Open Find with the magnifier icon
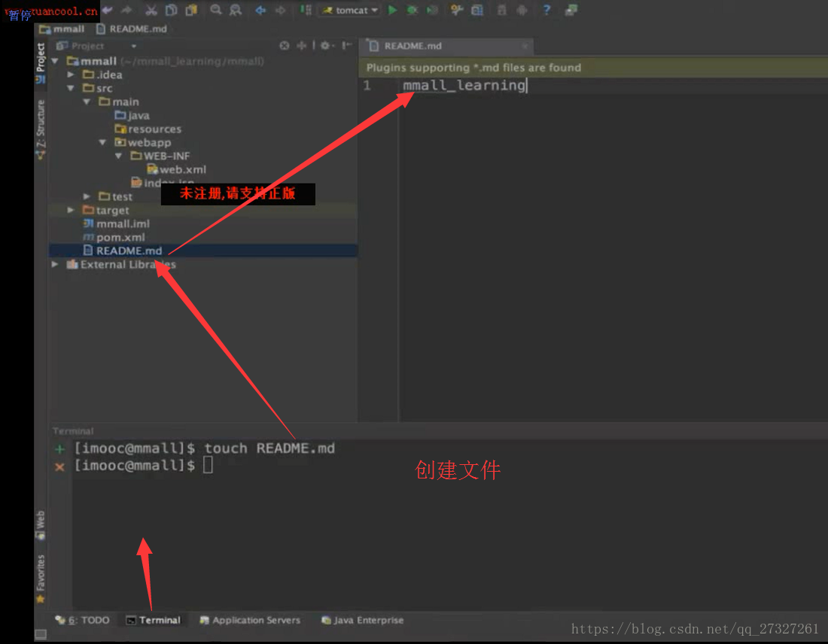Image resolution: width=828 pixels, height=644 pixels. click(215, 10)
